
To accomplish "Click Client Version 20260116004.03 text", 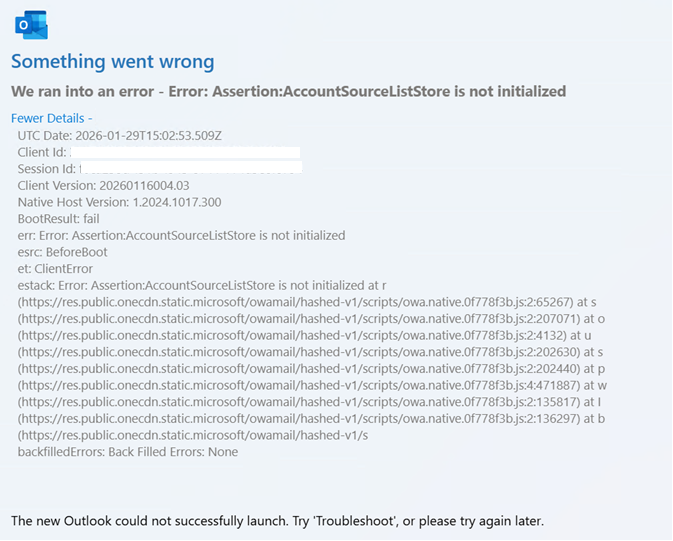I will [103, 185].
